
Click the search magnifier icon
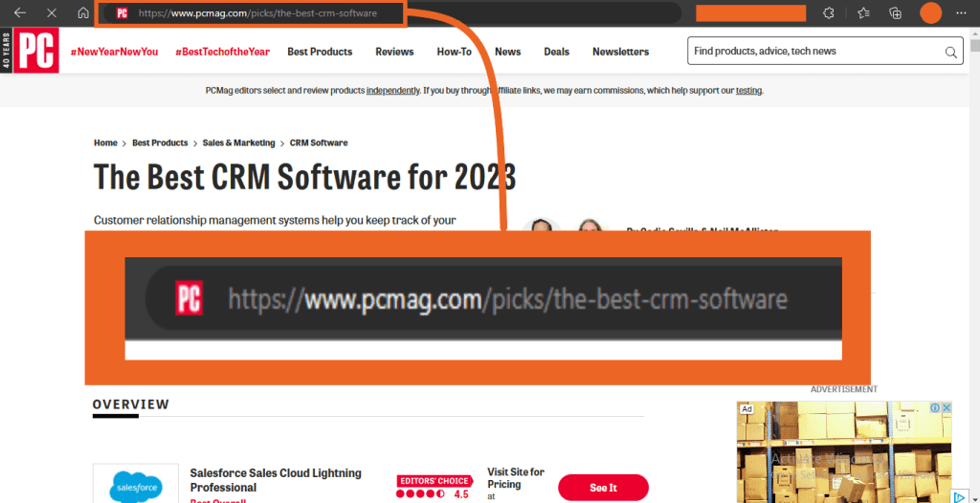point(950,52)
